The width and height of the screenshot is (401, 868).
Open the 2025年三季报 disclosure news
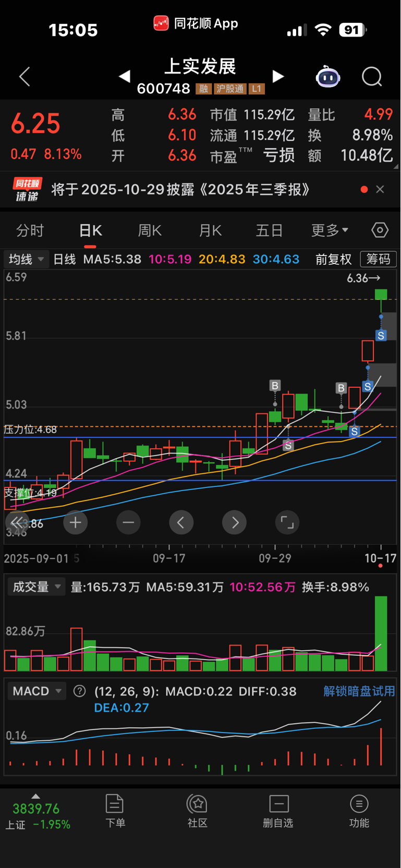(180, 189)
